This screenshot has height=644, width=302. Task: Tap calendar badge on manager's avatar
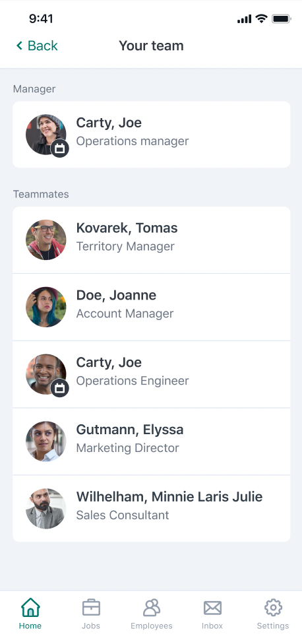pos(60,148)
